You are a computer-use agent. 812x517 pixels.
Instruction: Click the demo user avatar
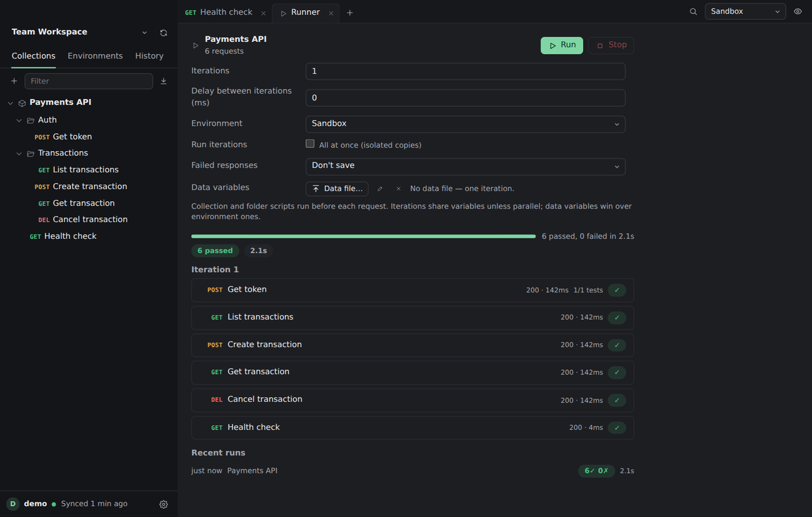13,504
